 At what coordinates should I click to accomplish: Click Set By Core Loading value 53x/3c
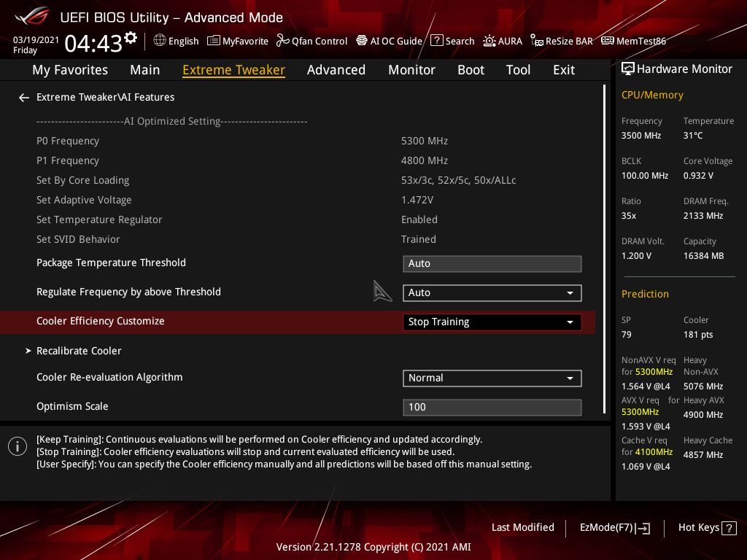pos(458,181)
